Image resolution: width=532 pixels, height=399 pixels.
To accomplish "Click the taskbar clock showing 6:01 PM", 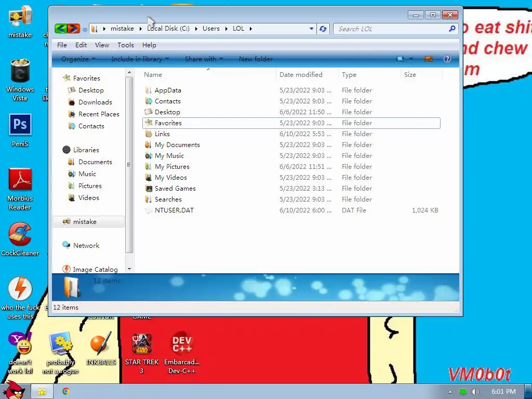I will (x=503, y=392).
